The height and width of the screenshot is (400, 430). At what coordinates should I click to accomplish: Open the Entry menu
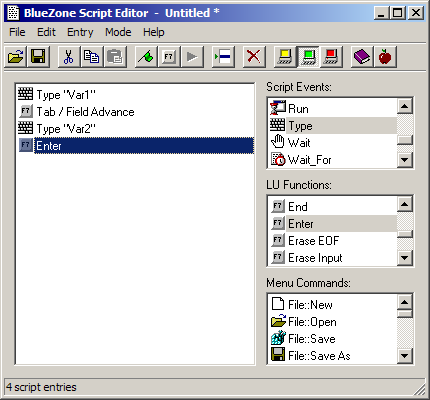80,32
